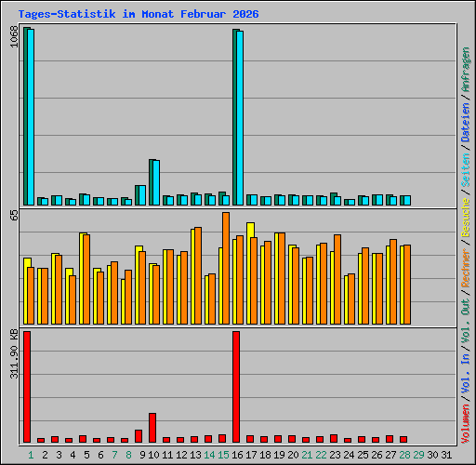Viewport: 476px width, 465px height.
Task: Click day label 30 on the x-axis
Action: (432, 455)
